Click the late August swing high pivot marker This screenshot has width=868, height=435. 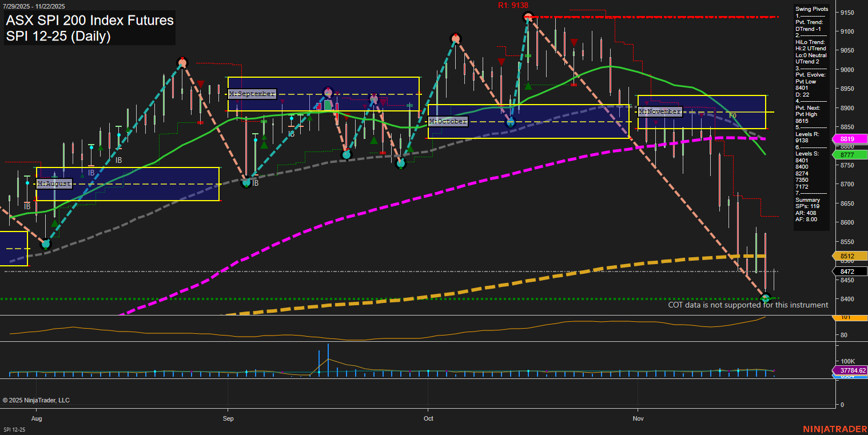[x=182, y=62]
